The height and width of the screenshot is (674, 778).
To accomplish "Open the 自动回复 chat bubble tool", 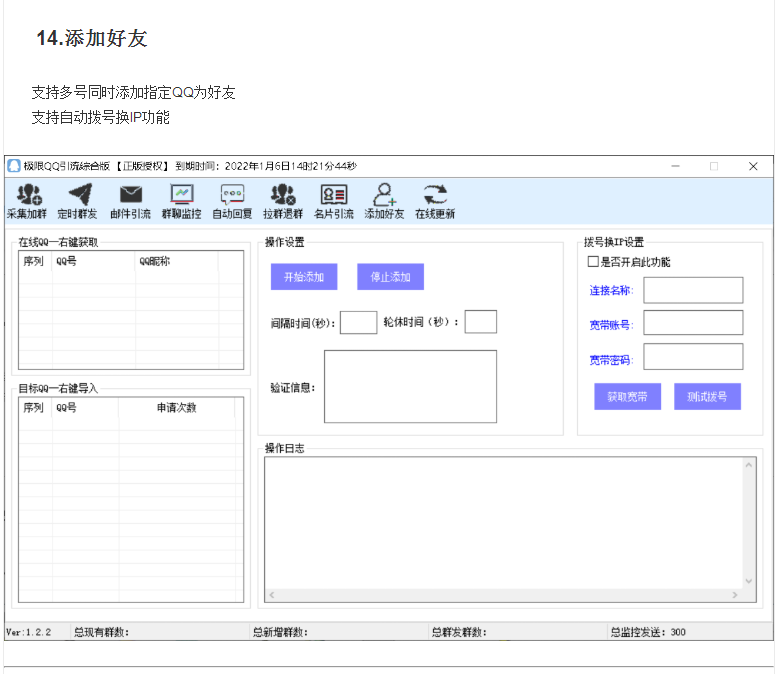I will (232, 201).
